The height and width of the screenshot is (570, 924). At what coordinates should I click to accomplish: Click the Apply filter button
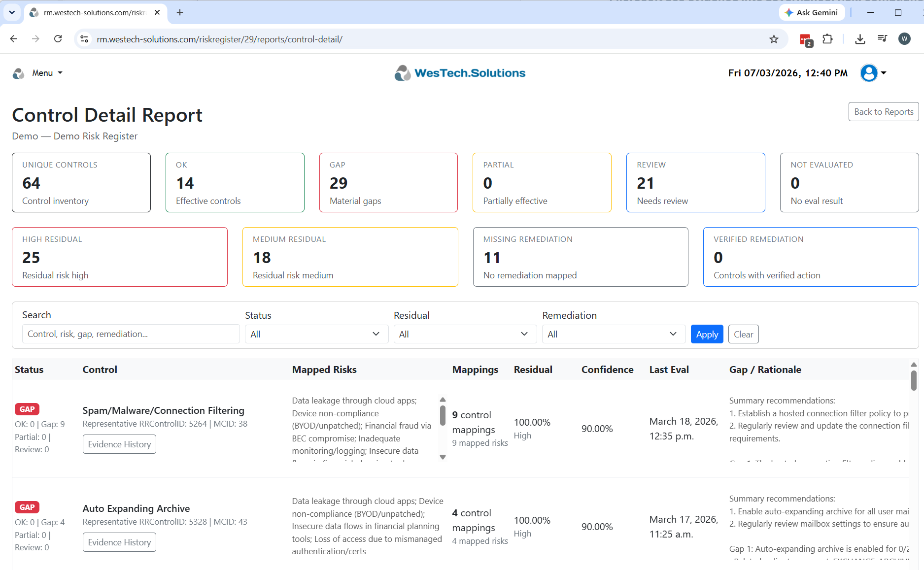707,334
